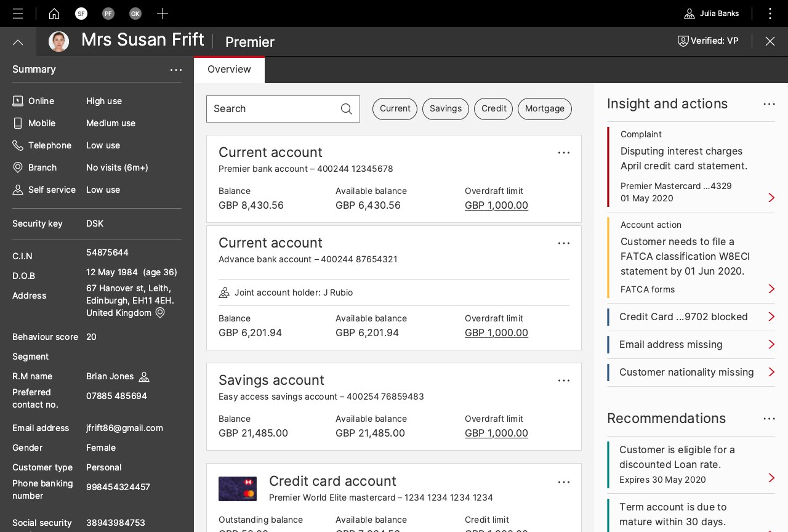Add a new customer tab with plus icon
The image size is (788, 532).
(x=162, y=14)
